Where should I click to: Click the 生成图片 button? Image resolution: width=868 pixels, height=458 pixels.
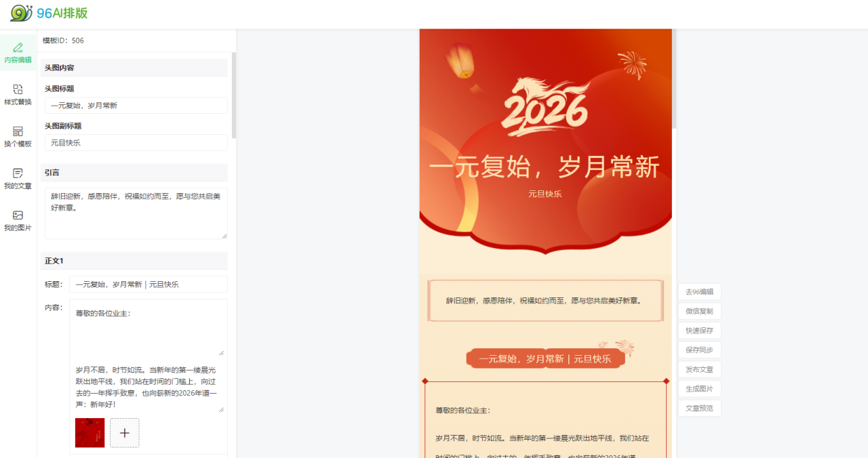[x=699, y=389]
